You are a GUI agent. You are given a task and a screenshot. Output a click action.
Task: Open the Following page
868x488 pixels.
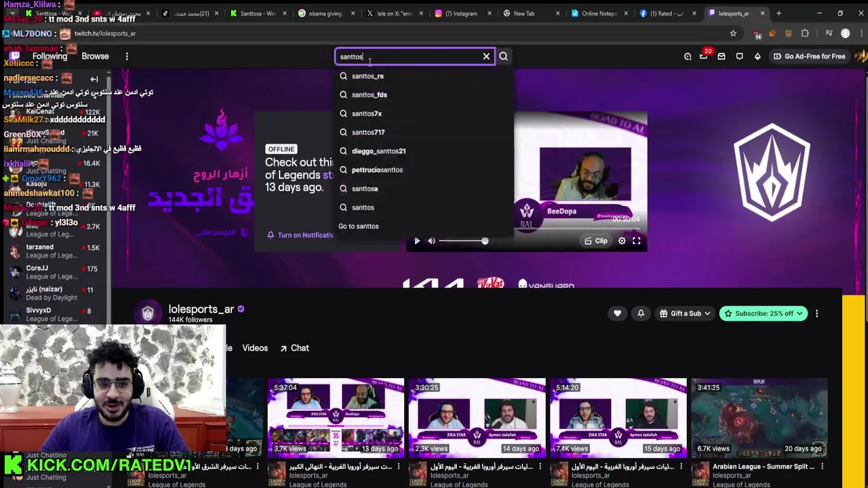click(50, 56)
